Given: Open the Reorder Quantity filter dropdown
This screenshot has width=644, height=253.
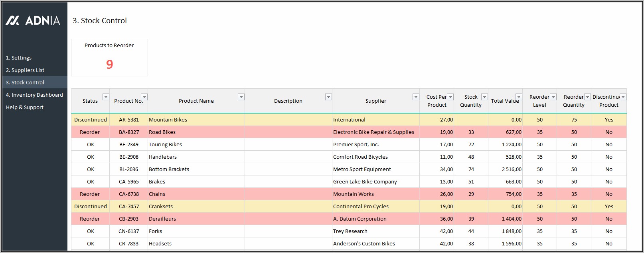Looking at the screenshot, I should (587, 97).
